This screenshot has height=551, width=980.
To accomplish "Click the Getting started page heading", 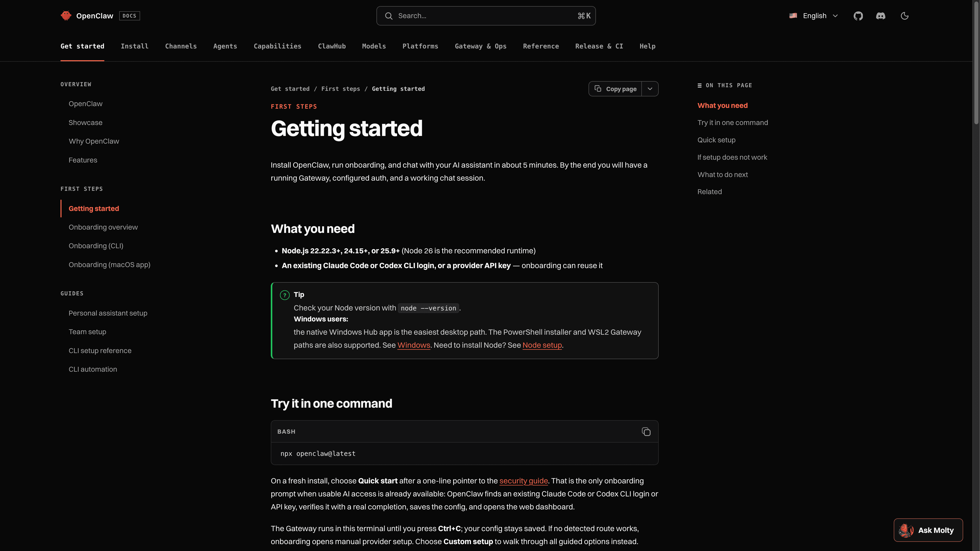I will click(x=346, y=128).
